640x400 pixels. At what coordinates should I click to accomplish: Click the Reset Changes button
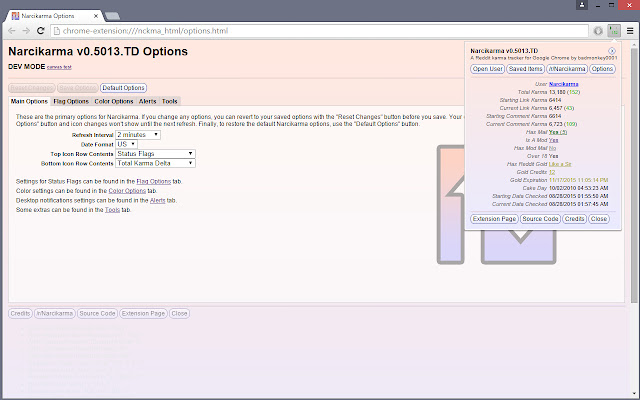(x=32, y=88)
